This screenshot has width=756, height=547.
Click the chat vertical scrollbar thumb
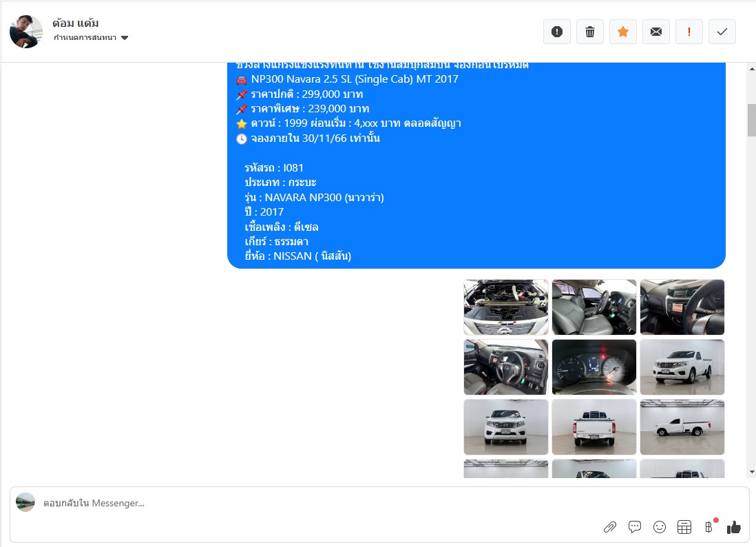click(x=752, y=120)
